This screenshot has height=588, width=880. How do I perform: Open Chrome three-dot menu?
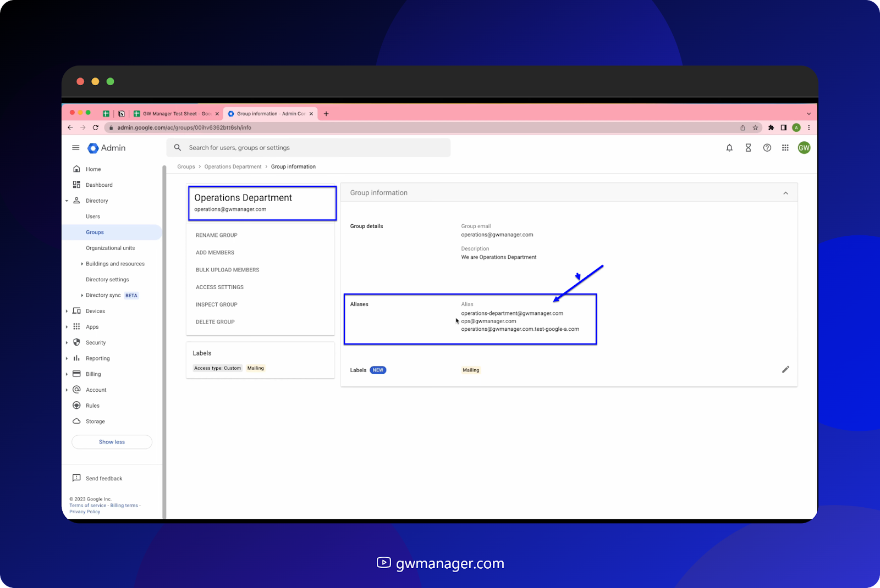(809, 127)
